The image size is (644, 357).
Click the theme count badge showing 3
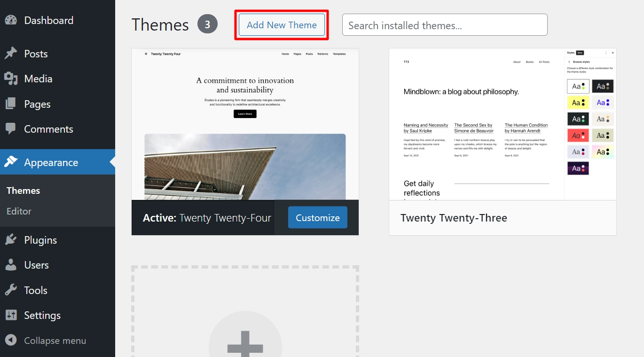[x=207, y=24]
